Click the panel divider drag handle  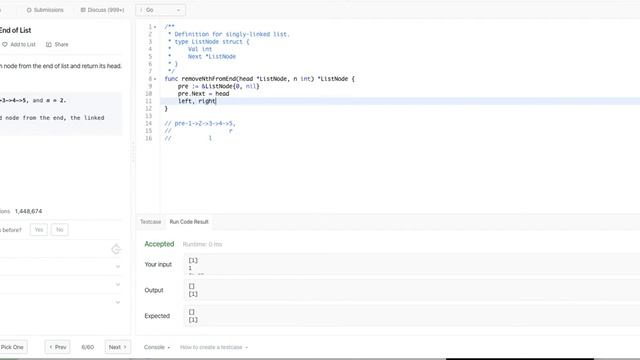(x=133, y=153)
